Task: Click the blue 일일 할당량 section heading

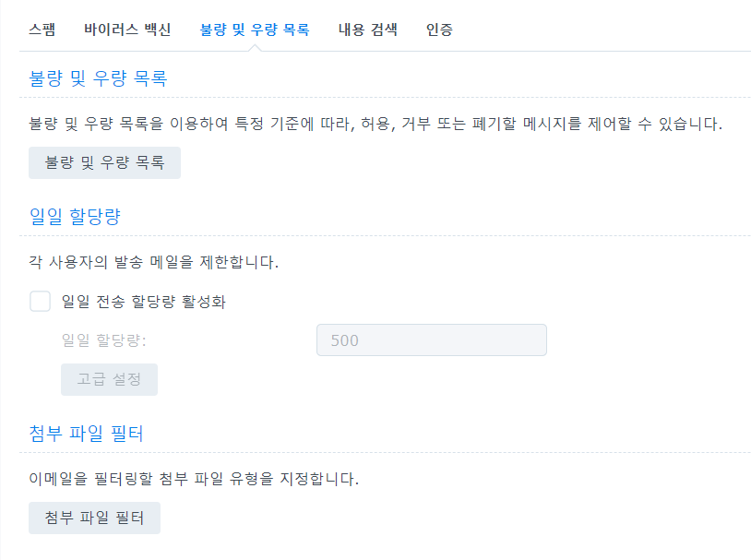Action: tap(75, 217)
